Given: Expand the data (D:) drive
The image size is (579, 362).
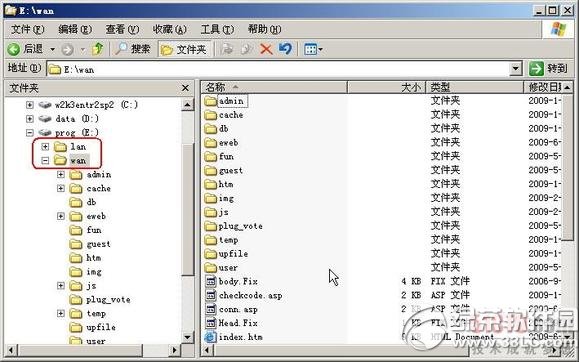Looking at the screenshot, I should 30,119.
